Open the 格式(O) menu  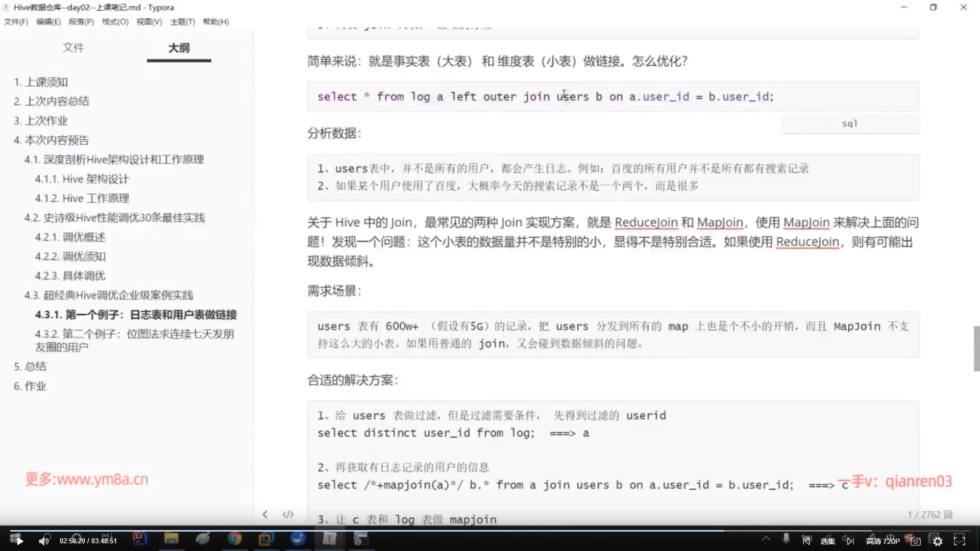tap(115, 22)
